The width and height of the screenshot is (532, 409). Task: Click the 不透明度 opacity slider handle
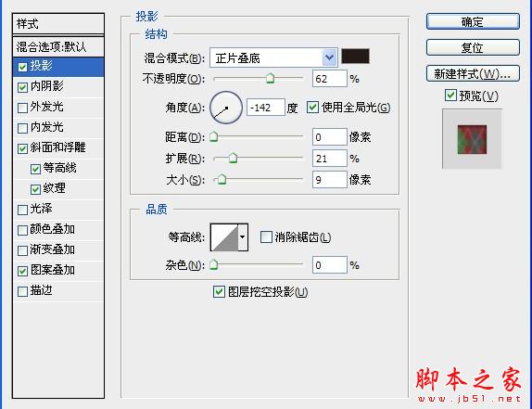click(x=270, y=78)
